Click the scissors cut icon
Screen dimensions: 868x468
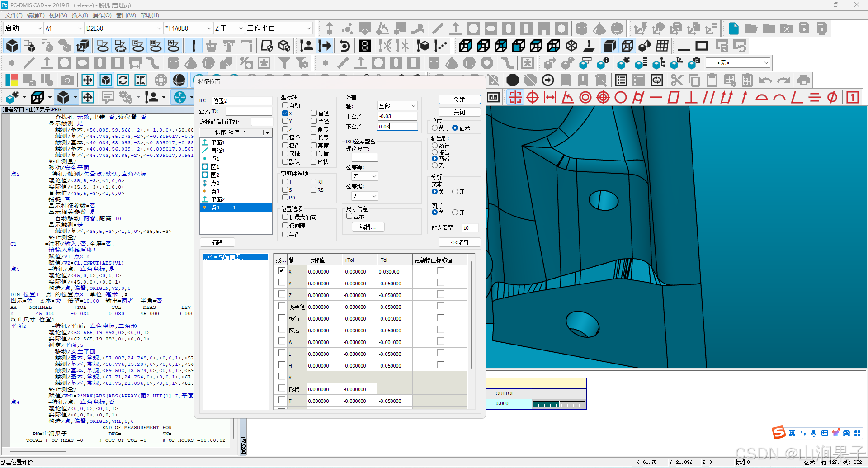pyautogui.click(x=677, y=80)
